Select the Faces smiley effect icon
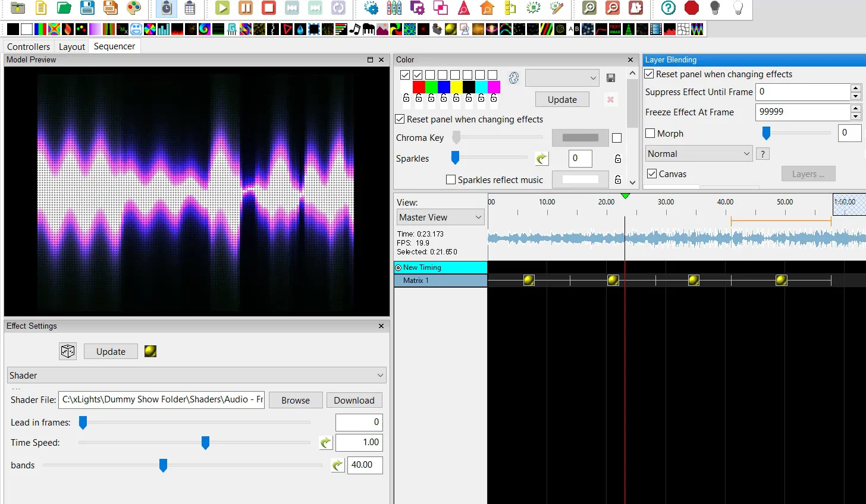Screen dimensions: 866x504 point(136,29)
